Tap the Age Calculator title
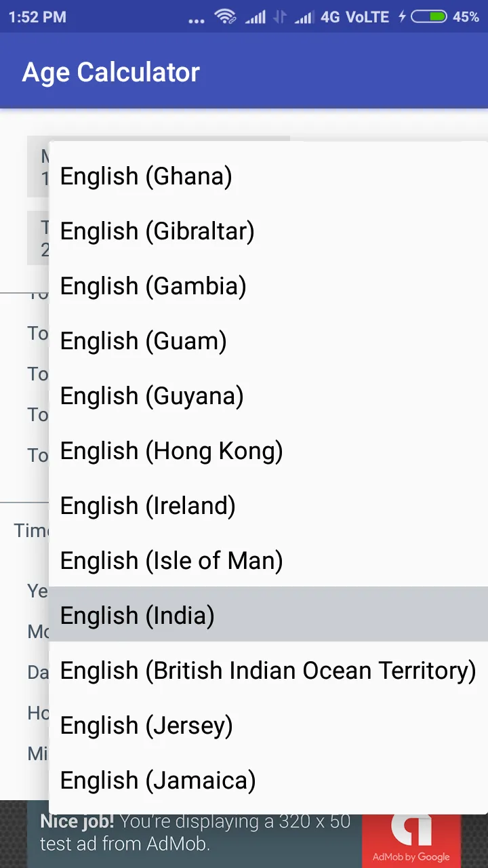This screenshot has height=868, width=488. 111,72
